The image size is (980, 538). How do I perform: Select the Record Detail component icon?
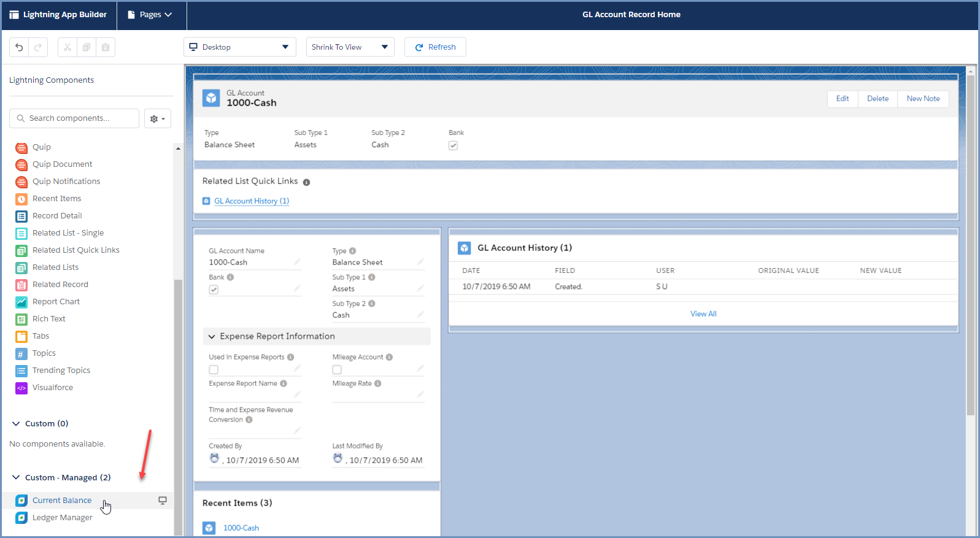pos(21,217)
